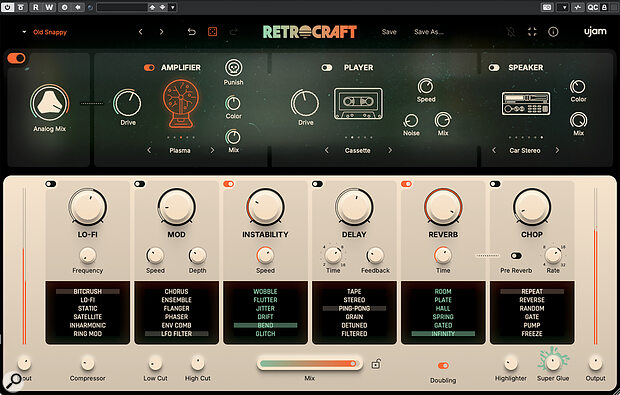Click the Mix gradient slider

click(x=309, y=364)
